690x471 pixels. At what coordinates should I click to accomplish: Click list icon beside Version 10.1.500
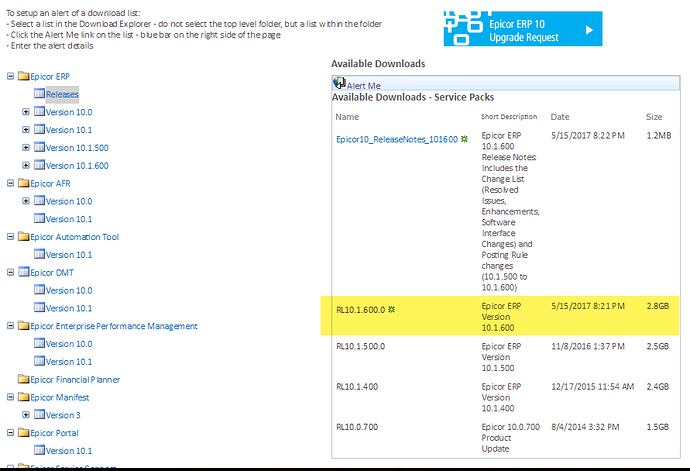click(x=40, y=147)
